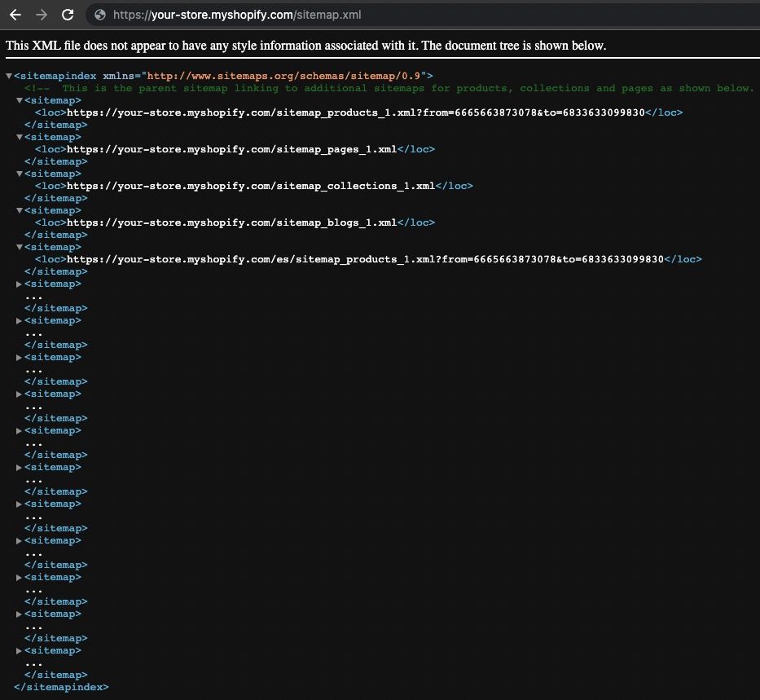Expand the collapsed sitemap node just after the /es/ products entry
Image resolution: width=760 pixels, height=700 pixels.
(x=19, y=284)
